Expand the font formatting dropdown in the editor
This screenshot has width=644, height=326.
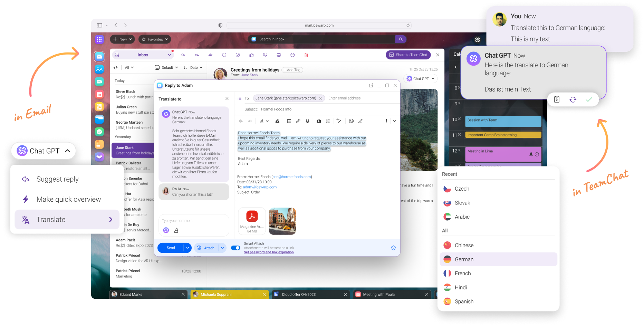click(x=264, y=121)
